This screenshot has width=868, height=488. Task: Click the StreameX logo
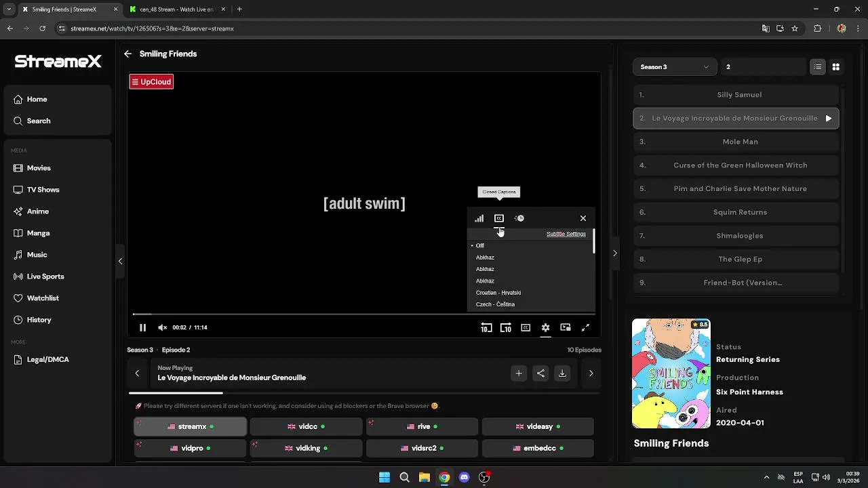coord(58,62)
